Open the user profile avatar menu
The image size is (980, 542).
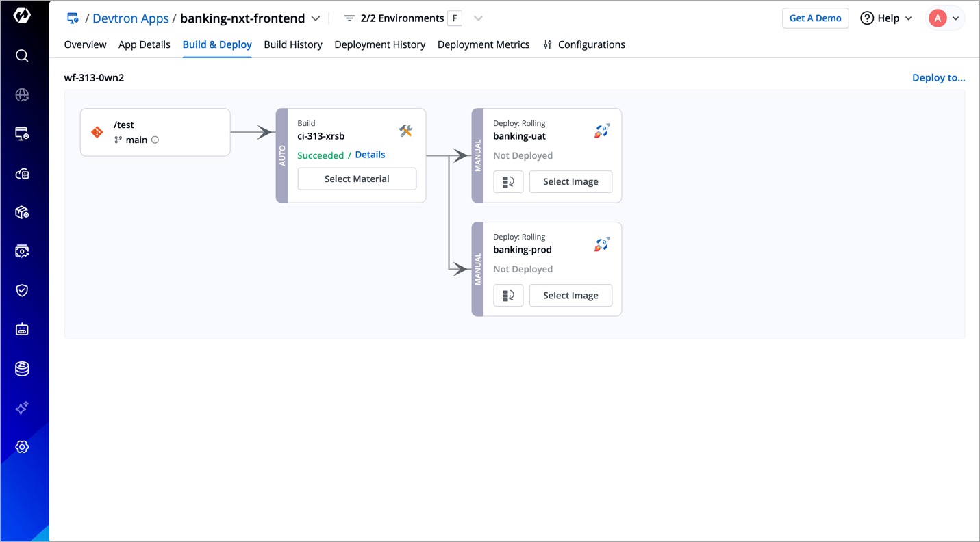[x=945, y=18]
